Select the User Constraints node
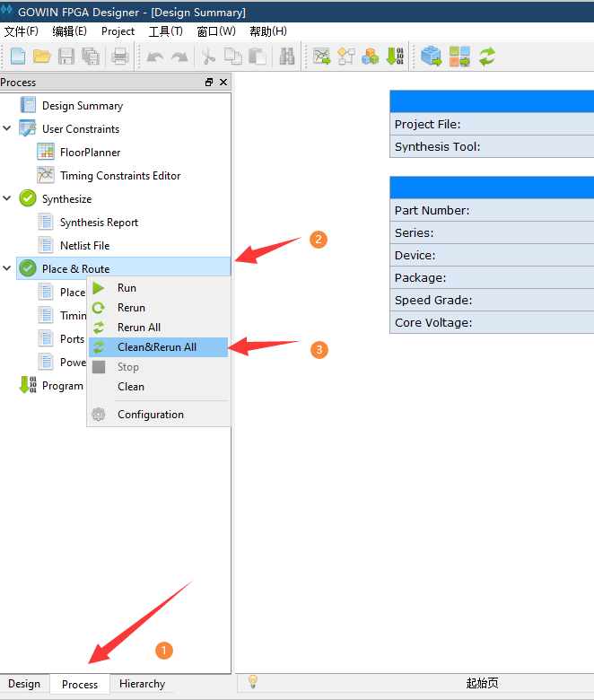This screenshot has width=594, height=700. (x=81, y=129)
